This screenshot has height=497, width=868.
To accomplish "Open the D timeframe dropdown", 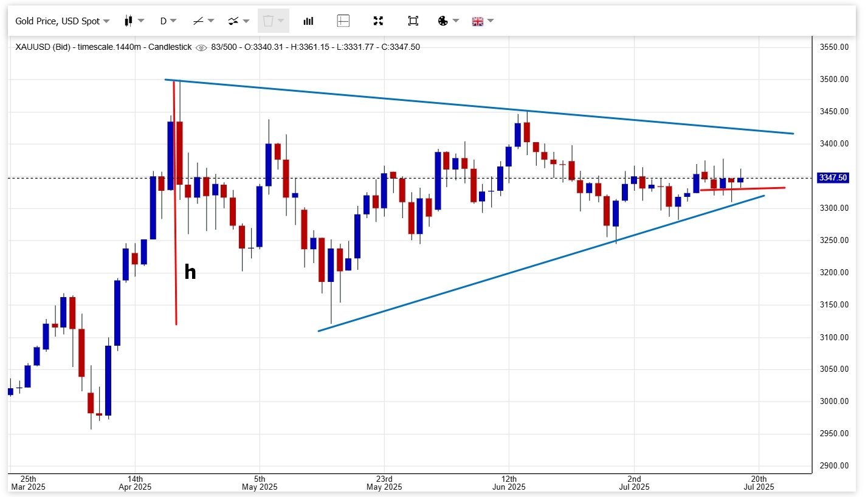I will 168,21.
